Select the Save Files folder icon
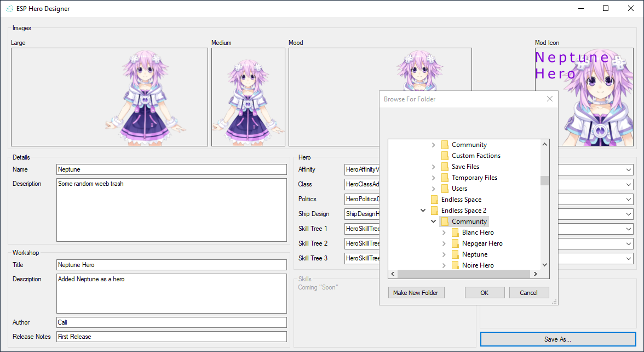644x352 pixels. (x=445, y=167)
